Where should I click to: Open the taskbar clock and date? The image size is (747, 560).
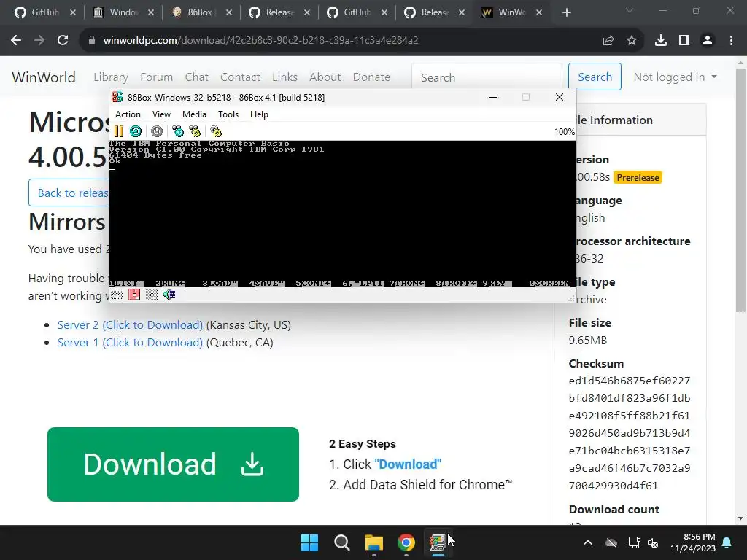693,542
